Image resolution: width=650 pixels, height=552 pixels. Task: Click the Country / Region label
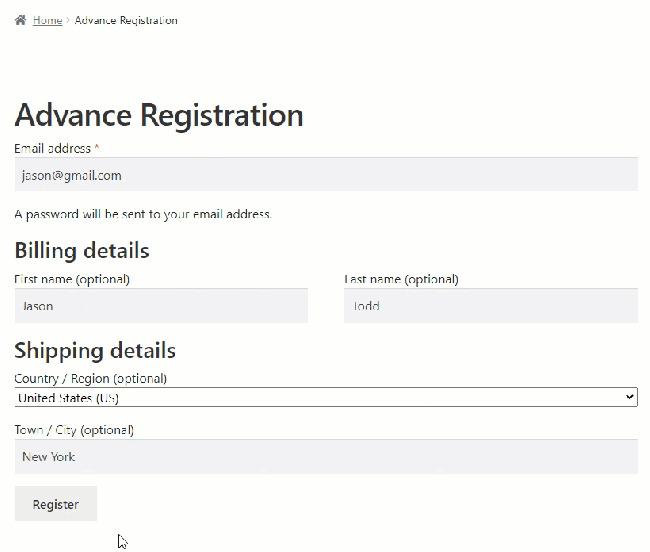91,379
